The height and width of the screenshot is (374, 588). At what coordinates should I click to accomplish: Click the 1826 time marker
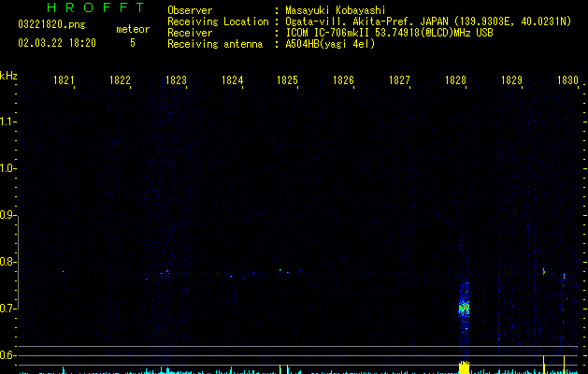[x=343, y=80]
